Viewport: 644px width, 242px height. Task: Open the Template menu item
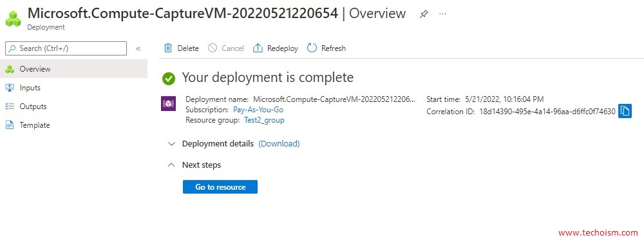pyautogui.click(x=73, y=125)
